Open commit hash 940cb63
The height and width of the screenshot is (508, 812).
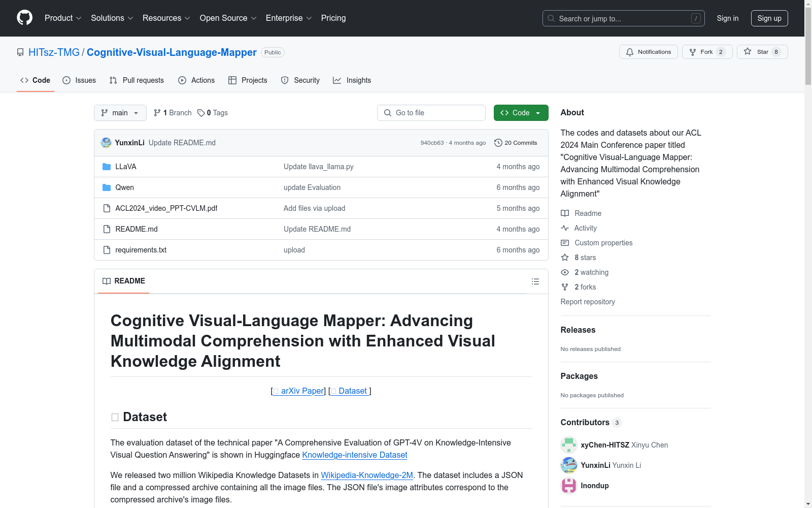point(432,143)
